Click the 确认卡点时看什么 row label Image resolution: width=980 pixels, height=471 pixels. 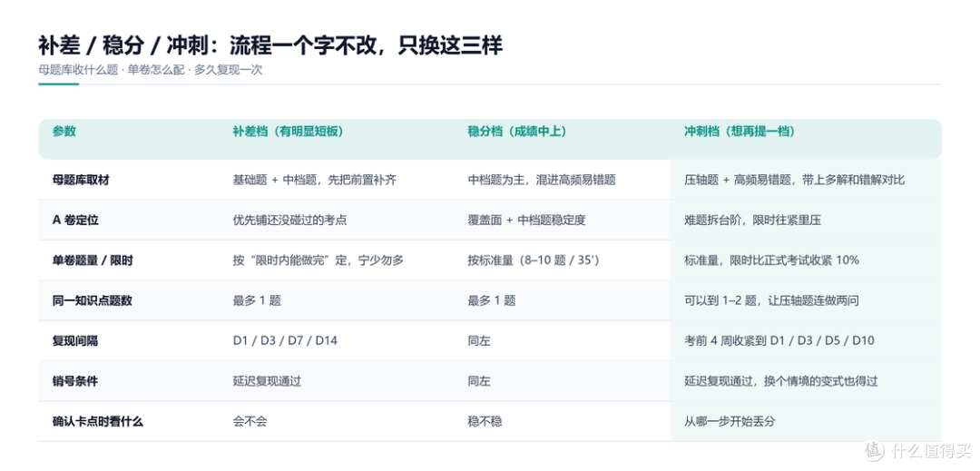(x=98, y=422)
